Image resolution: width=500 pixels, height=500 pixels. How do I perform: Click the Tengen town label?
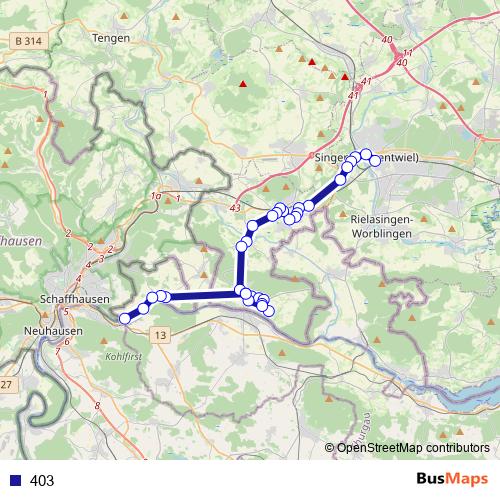(111, 38)
